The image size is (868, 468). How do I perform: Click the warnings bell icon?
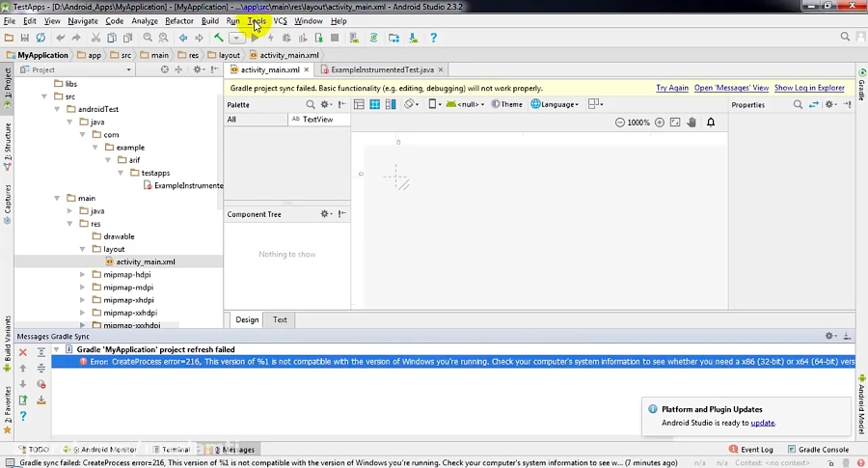(711, 123)
